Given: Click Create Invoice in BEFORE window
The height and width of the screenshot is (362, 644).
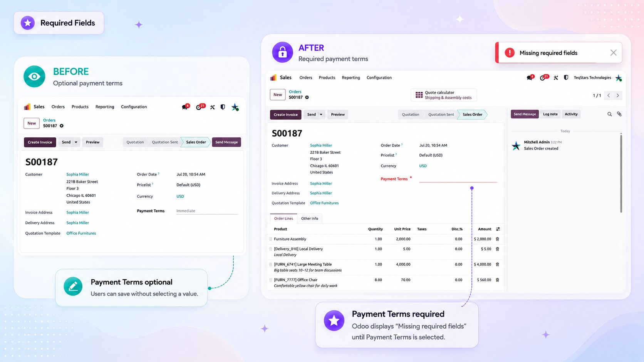Looking at the screenshot, I should click(40, 142).
